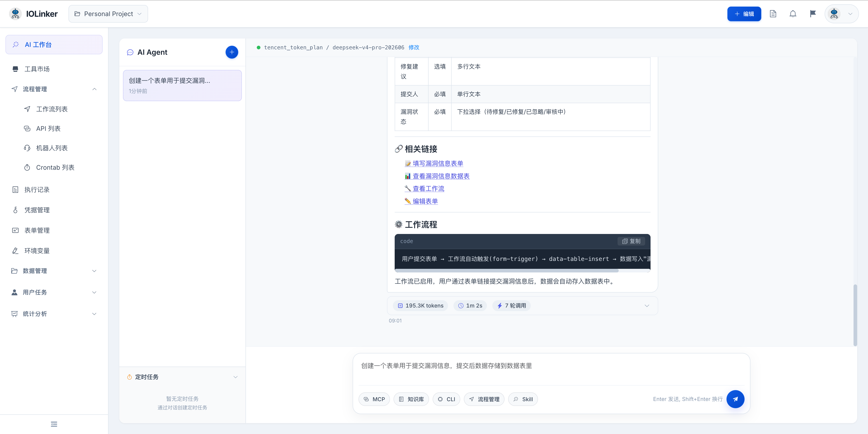The height and width of the screenshot is (434, 868).
Task: Click the Skill option button
Action: (523, 399)
